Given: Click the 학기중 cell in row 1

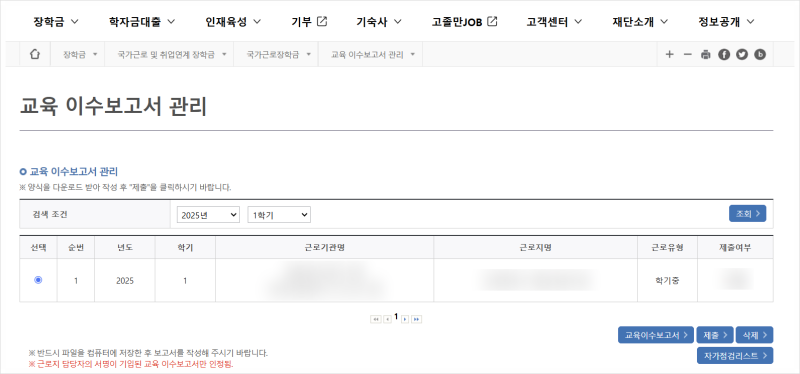Looking at the screenshot, I should click(x=667, y=280).
